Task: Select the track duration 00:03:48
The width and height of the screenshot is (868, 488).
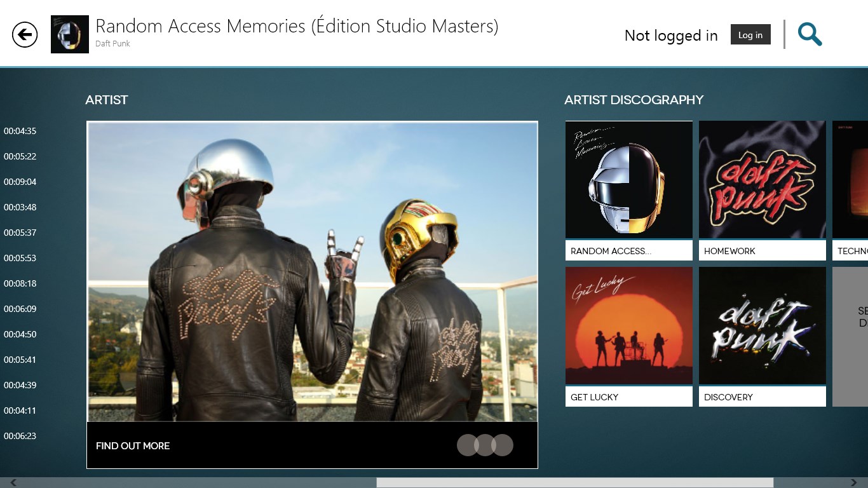Action: pos(20,207)
